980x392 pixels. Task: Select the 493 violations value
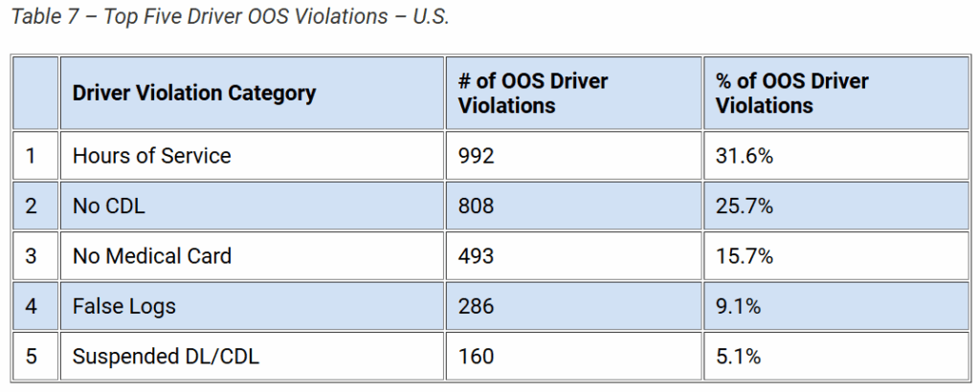(x=477, y=256)
